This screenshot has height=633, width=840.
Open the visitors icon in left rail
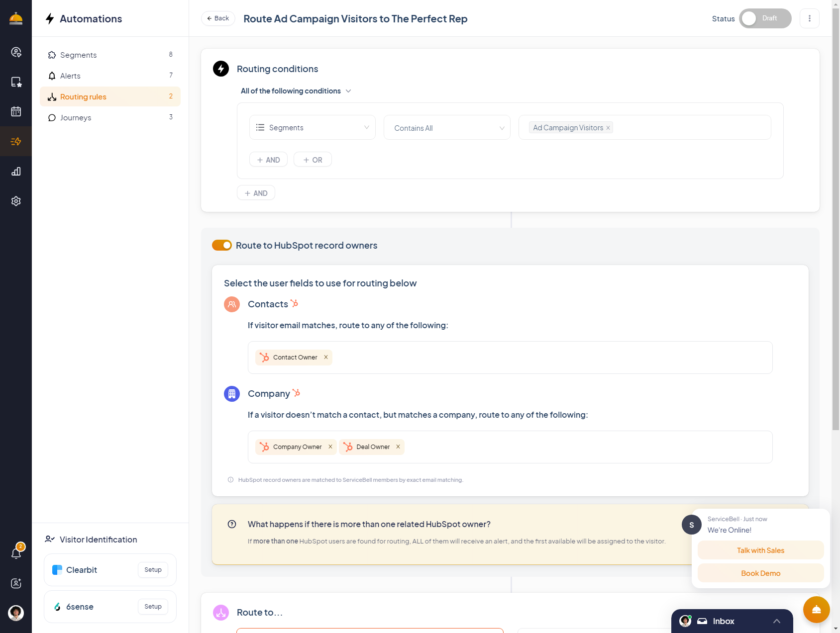click(16, 52)
